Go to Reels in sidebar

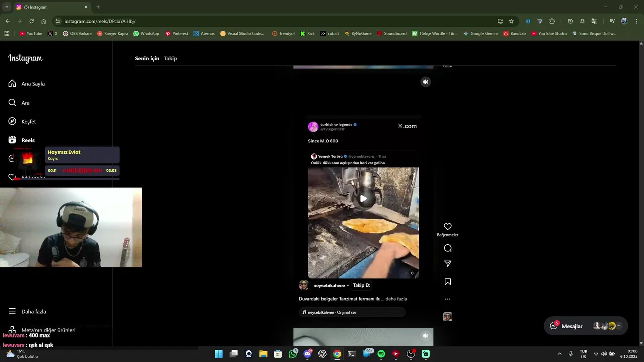22,140
